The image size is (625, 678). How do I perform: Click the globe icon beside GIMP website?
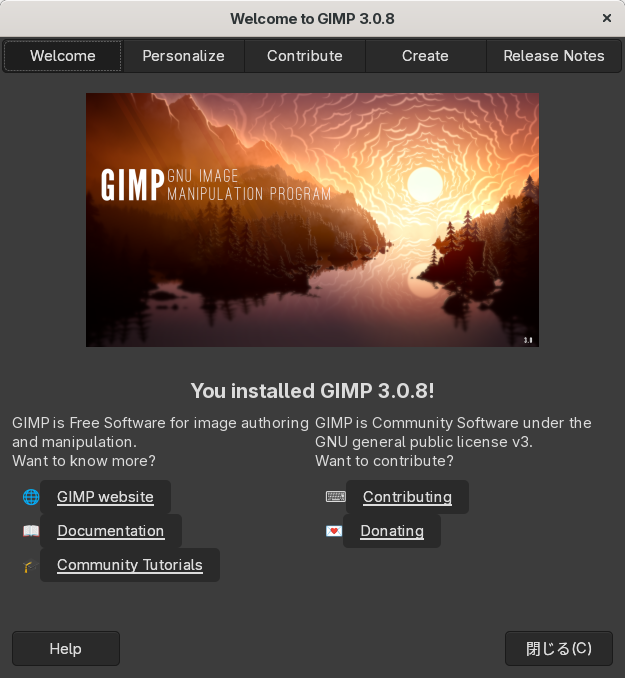click(x=31, y=497)
